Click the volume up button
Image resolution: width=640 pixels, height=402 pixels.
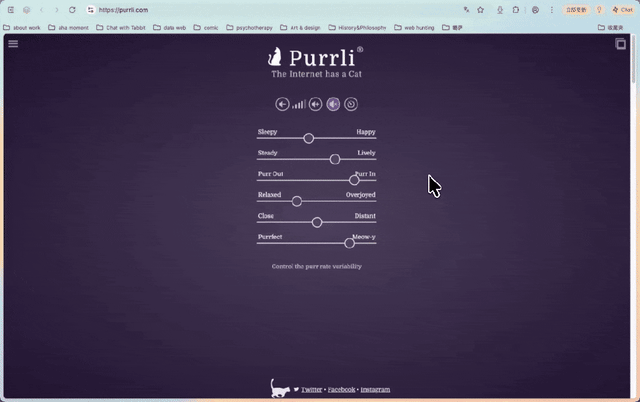pos(316,104)
